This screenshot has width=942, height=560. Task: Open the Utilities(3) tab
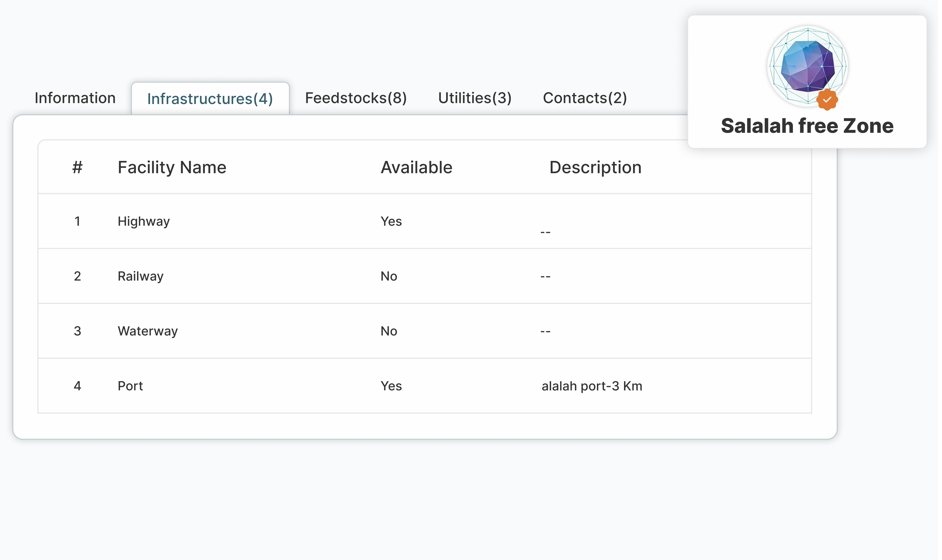click(x=475, y=98)
